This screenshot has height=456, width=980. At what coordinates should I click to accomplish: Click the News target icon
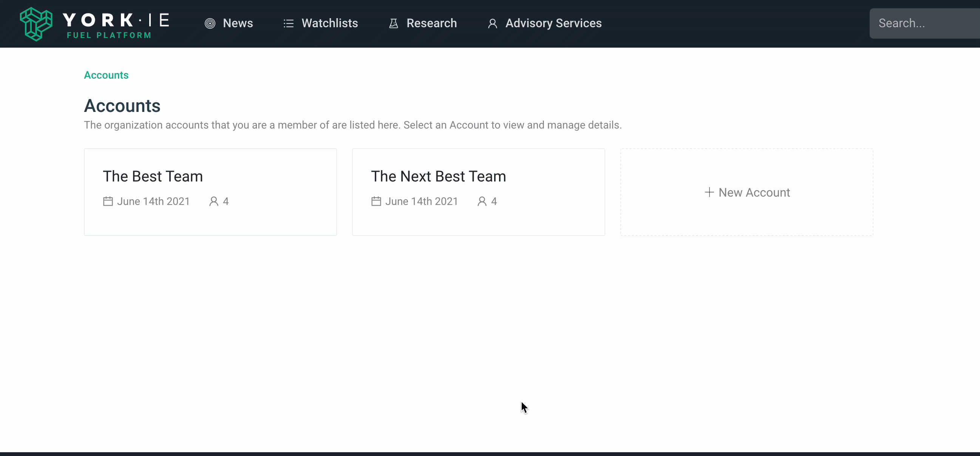(210, 23)
